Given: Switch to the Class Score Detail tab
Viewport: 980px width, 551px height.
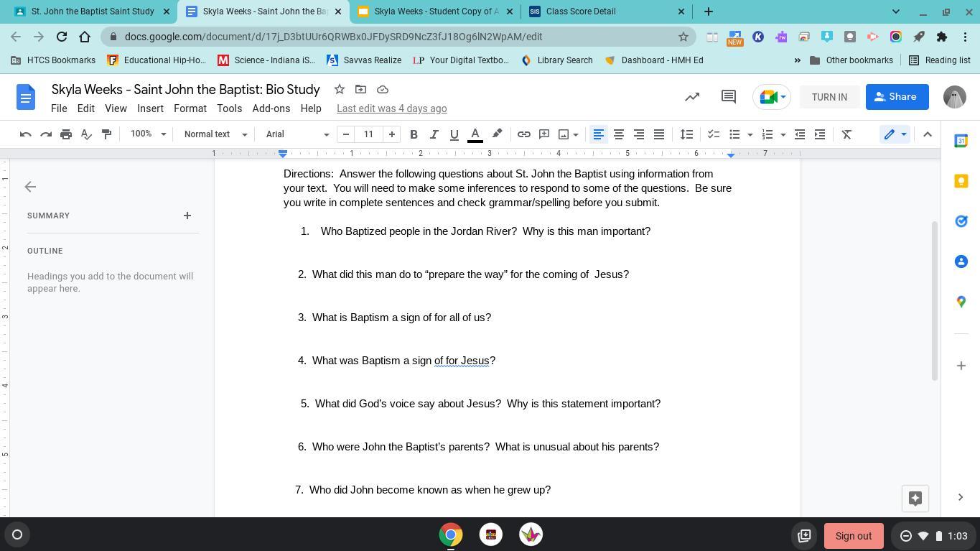Looking at the screenshot, I should coord(607,11).
